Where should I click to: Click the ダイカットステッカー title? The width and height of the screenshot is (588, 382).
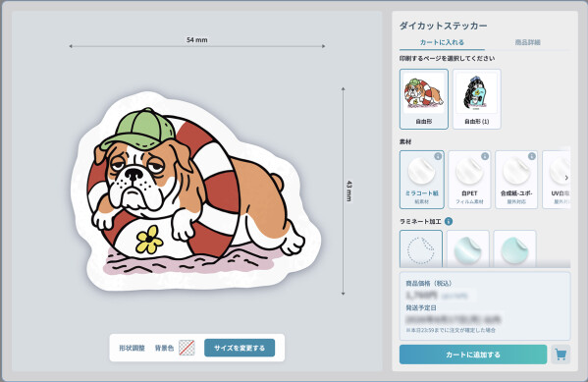click(443, 26)
